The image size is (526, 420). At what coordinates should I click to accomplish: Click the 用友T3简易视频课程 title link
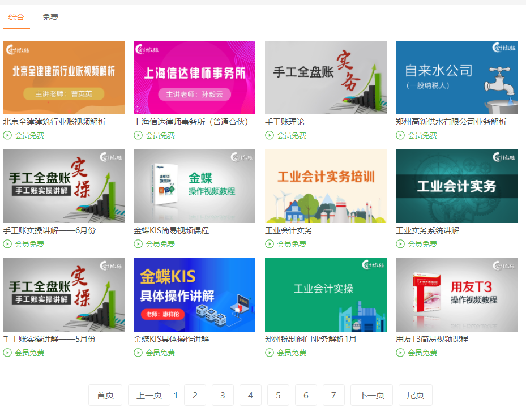(x=432, y=339)
